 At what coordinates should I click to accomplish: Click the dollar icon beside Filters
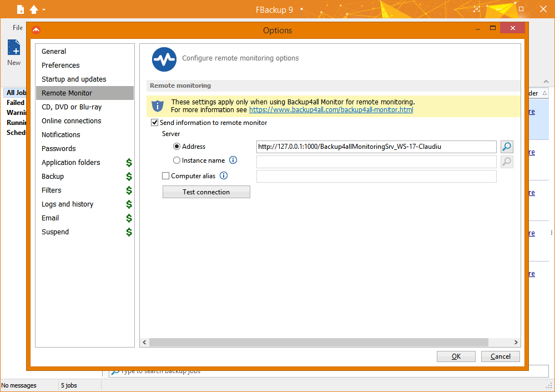click(x=129, y=190)
